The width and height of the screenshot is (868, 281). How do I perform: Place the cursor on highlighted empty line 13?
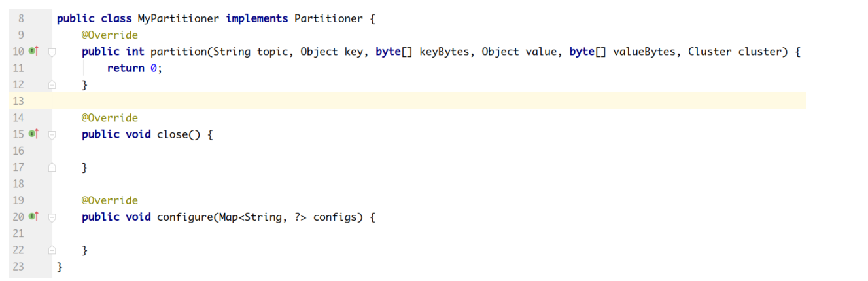(x=430, y=101)
